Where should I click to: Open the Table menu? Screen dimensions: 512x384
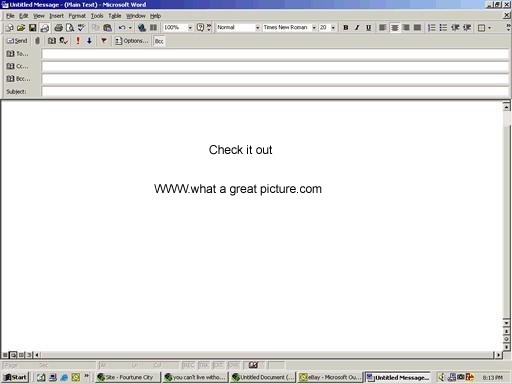tap(115, 16)
